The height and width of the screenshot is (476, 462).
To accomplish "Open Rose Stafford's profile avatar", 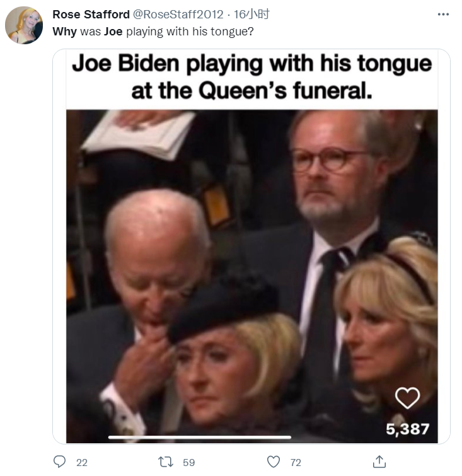I will [24, 25].
